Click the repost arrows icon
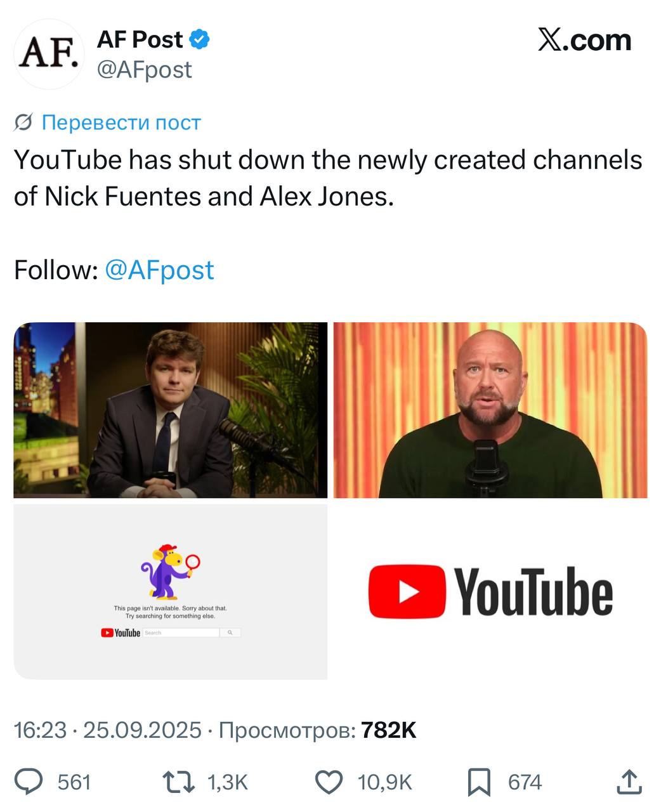Image resolution: width=661 pixels, height=812 pixels. pos(178,782)
